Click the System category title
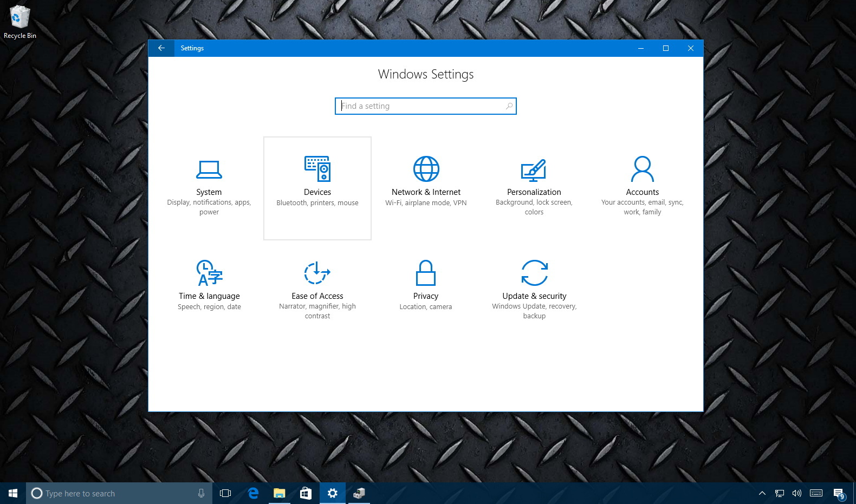This screenshot has width=856, height=504. 209,192
